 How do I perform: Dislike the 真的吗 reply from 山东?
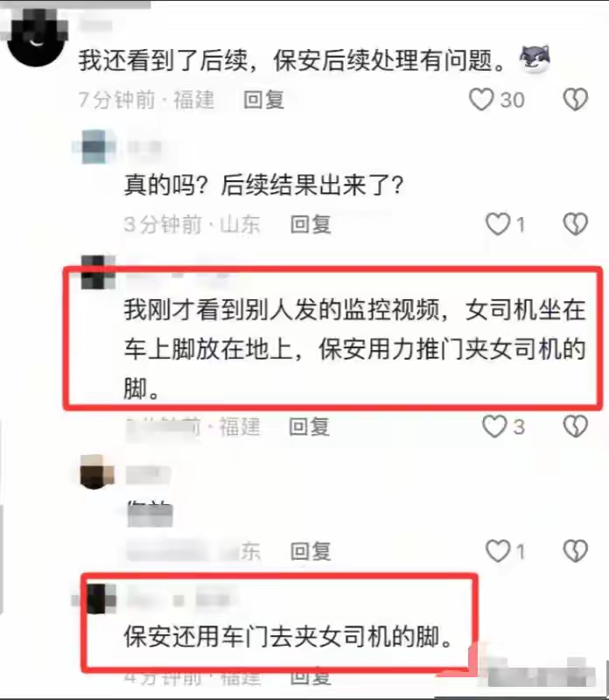tap(576, 224)
